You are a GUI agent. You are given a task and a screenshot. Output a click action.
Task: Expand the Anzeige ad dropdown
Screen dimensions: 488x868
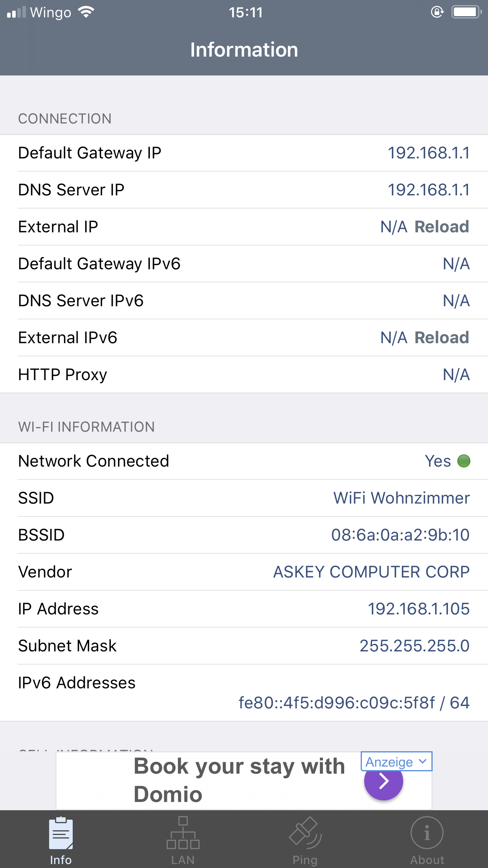click(x=396, y=762)
